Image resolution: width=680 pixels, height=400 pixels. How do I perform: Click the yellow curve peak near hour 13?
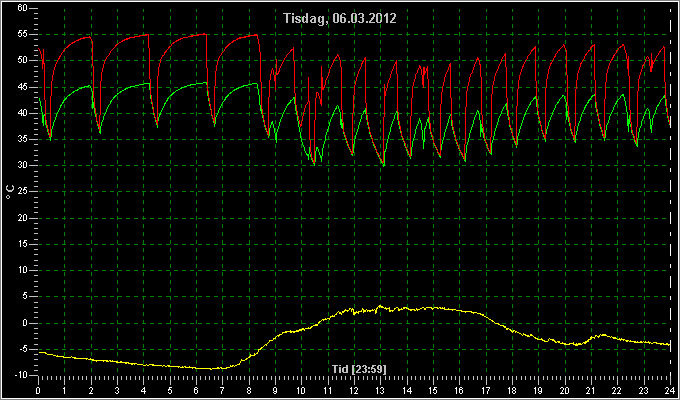(380, 306)
